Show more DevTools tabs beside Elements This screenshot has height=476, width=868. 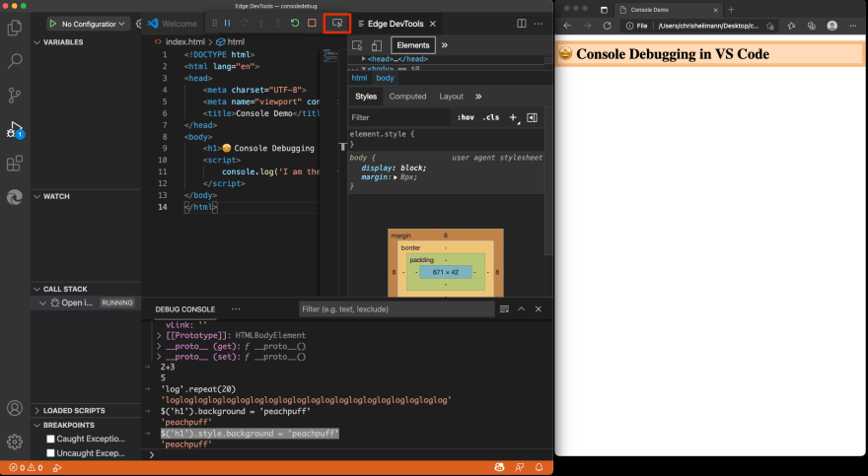445,45
